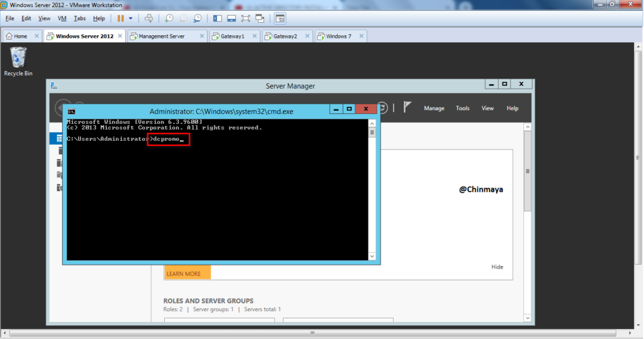
Task: Close the Gateway1 tab
Action: click(x=255, y=36)
